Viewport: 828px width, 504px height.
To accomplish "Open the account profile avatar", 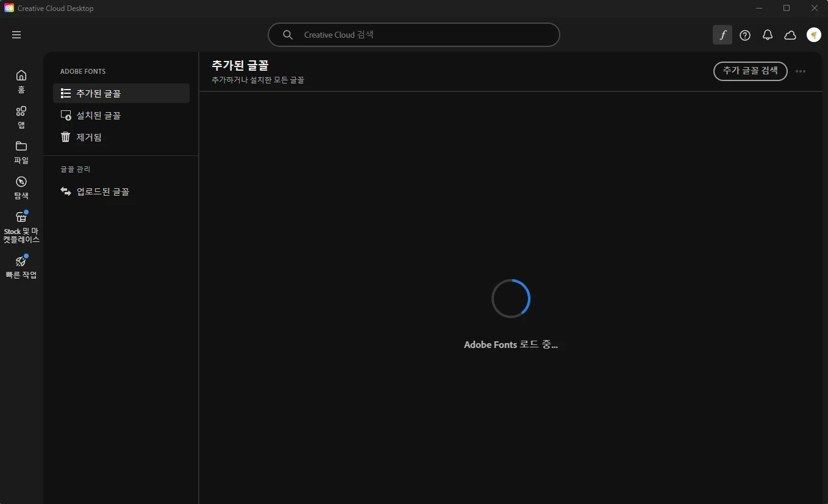I will (x=814, y=35).
